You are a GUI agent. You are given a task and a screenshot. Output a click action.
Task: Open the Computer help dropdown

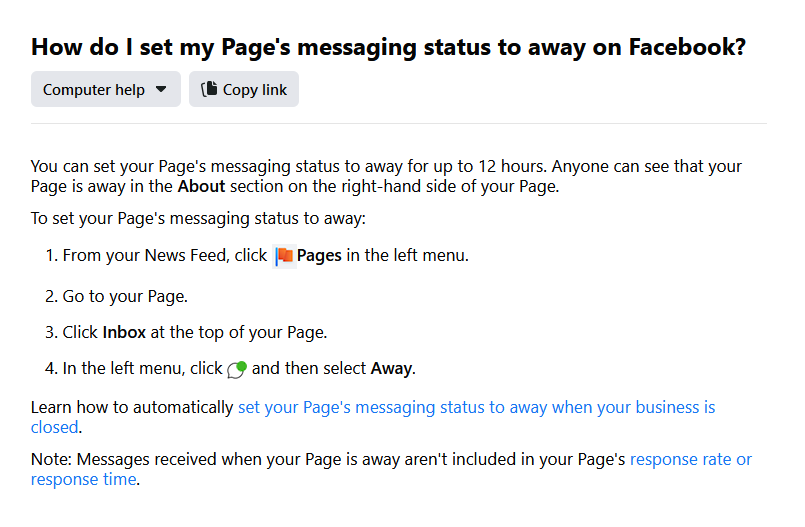click(105, 89)
